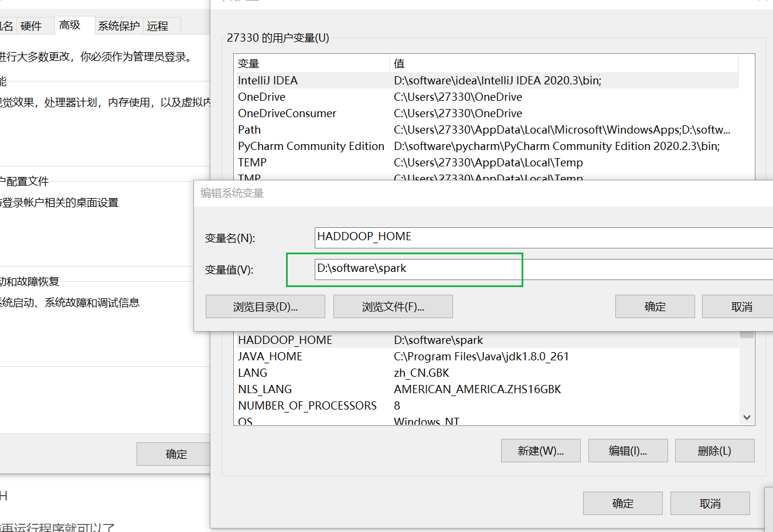Select the JAVA_HOME system variable

point(352,356)
